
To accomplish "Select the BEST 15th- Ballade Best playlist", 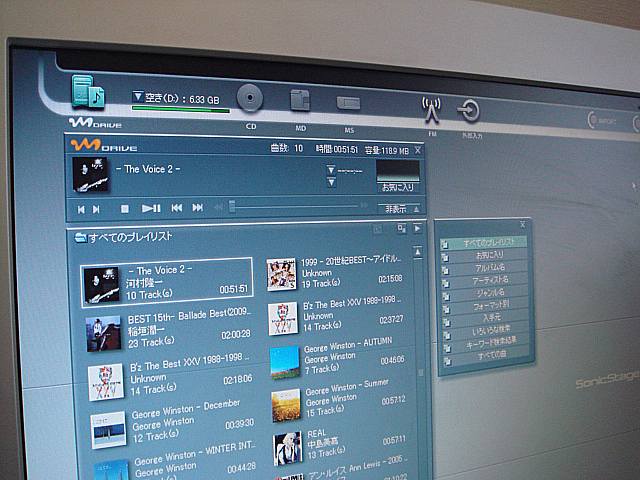I will [168, 330].
